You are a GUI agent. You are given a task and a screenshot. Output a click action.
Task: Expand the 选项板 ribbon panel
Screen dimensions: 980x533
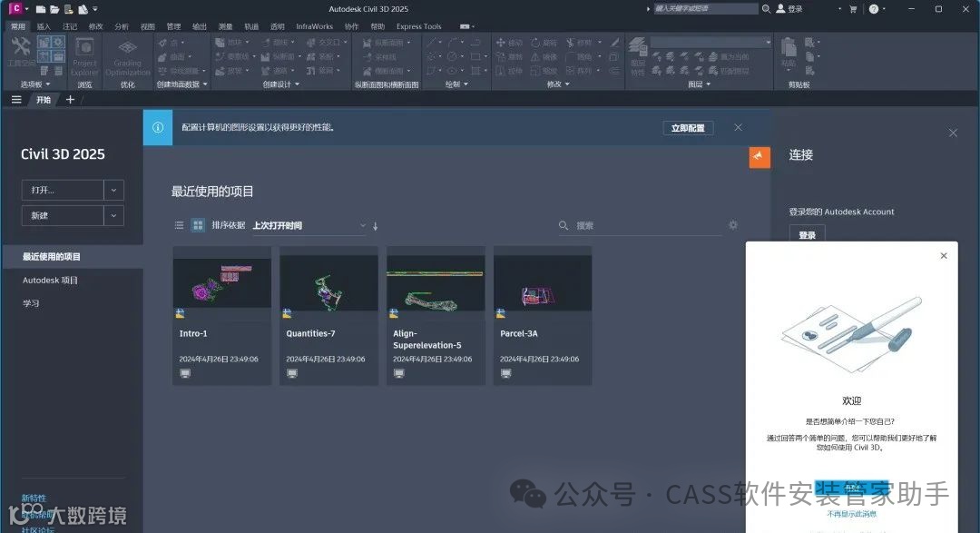tap(35, 84)
